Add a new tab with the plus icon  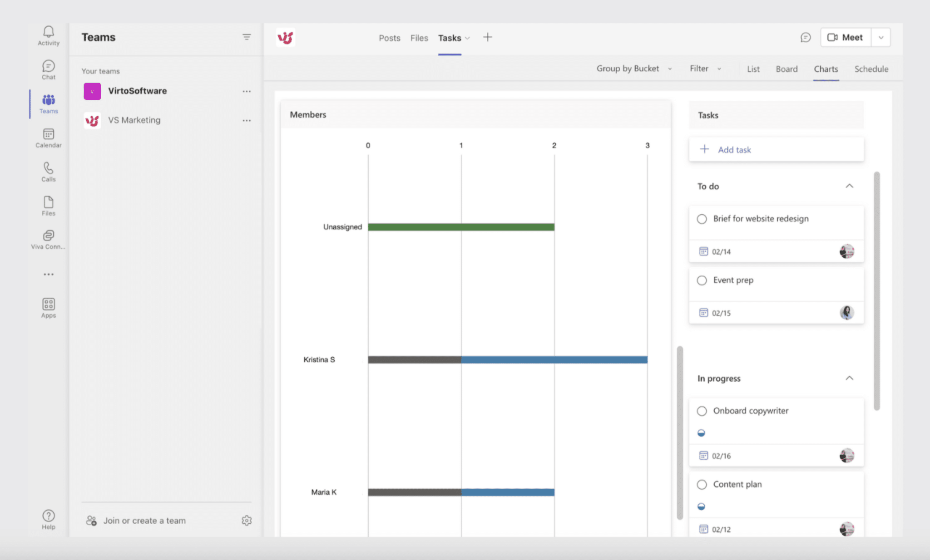[487, 37]
